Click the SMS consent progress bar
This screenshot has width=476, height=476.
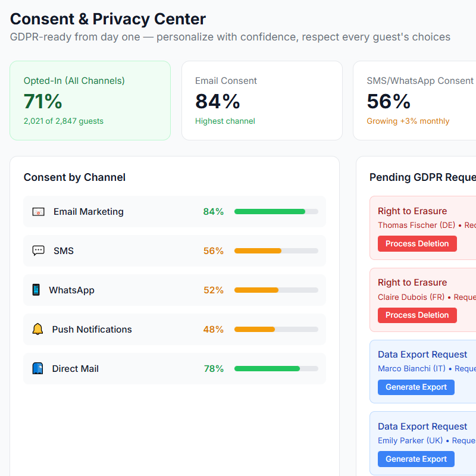276,250
